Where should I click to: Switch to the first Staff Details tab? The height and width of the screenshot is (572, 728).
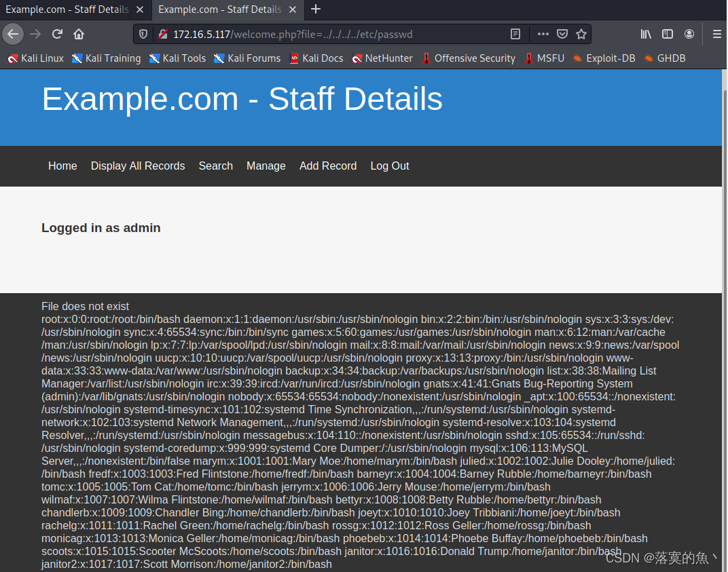pyautogui.click(x=67, y=9)
